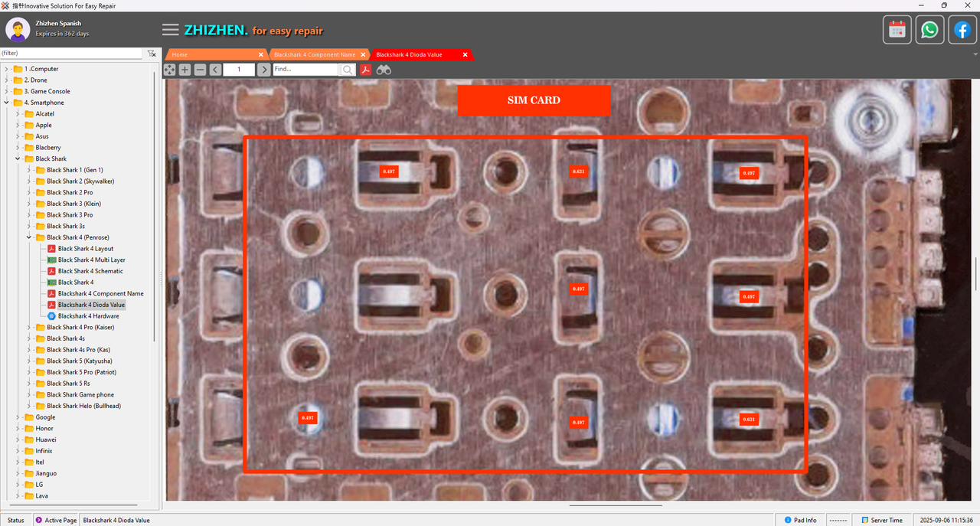
Task: Click the 0.497 value on round pad
Action: coord(308,418)
